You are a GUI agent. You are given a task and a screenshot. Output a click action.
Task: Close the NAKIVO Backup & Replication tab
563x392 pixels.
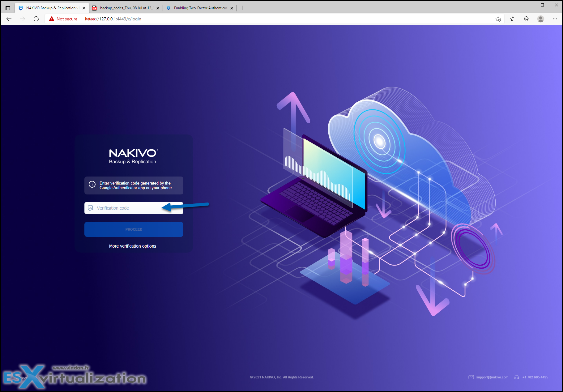(x=84, y=8)
